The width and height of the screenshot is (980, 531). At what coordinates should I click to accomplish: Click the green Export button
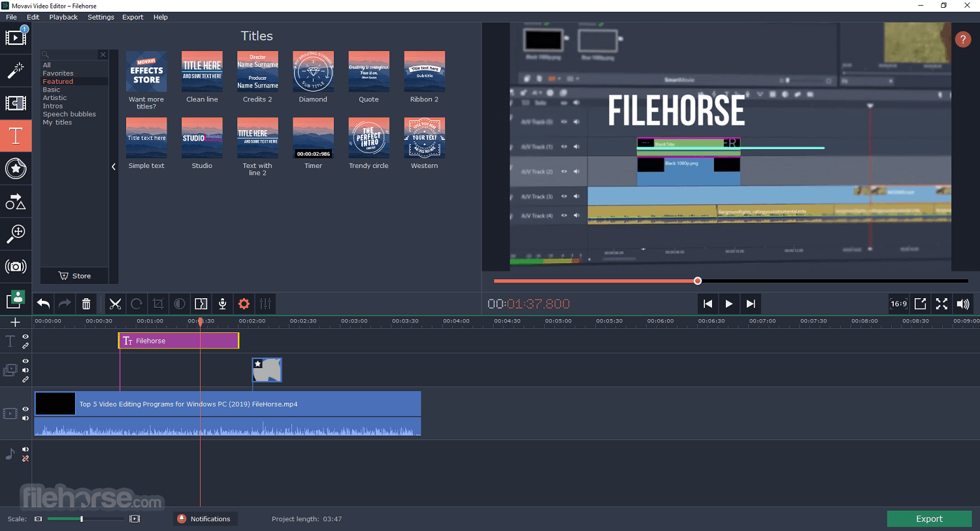[x=929, y=519]
